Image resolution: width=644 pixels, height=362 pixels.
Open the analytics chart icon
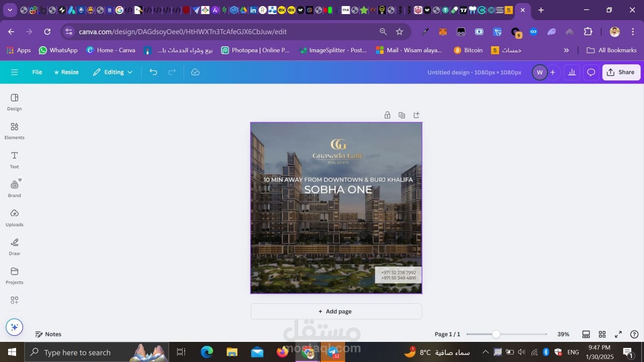pos(572,72)
